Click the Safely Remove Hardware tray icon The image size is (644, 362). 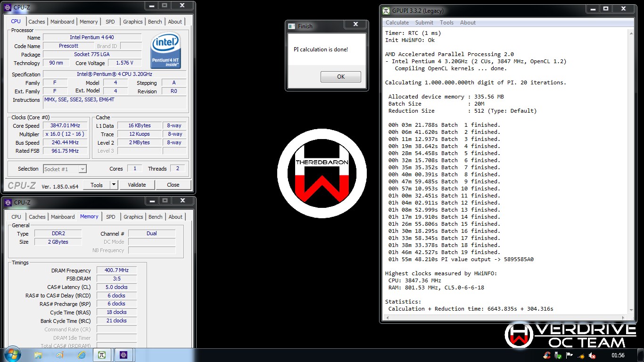coord(558,356)
